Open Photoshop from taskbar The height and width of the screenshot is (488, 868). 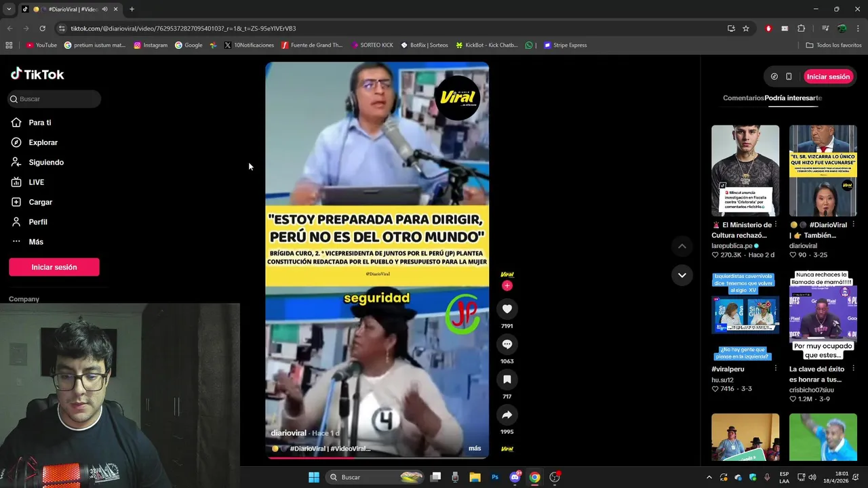pos(495,477)
